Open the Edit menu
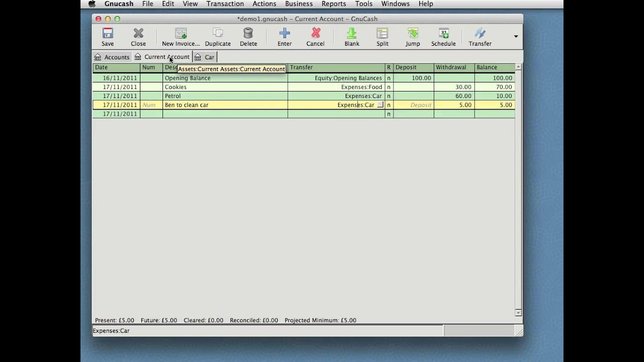Image resolution: width=644 pixels, height=362 pixels. coord(168,4)
